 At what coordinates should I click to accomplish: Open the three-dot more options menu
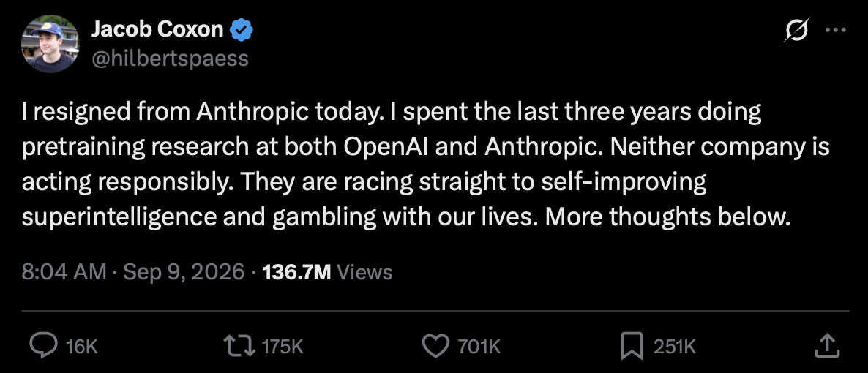(835, 30)
